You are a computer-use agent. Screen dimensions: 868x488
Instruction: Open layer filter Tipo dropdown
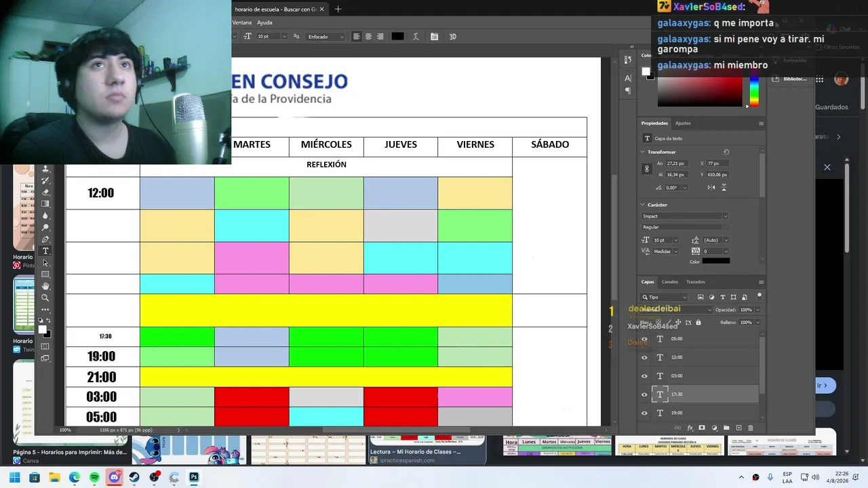pos(664,297)
